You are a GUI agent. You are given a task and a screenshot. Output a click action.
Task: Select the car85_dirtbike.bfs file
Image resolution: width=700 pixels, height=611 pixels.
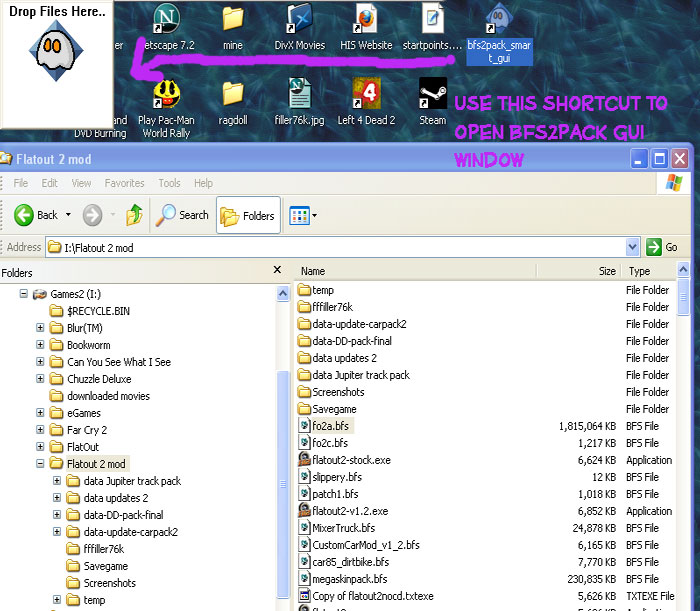click(344, 561)
